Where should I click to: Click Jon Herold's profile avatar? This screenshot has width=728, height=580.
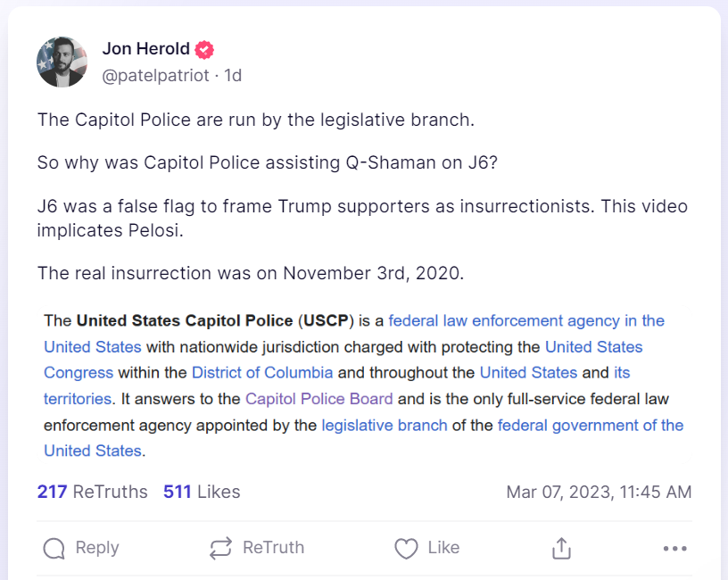pyautogui.click(x=62, y=62)
